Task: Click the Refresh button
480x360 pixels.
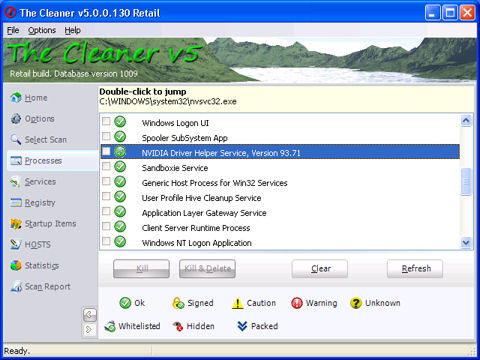Action: point(415,269)
